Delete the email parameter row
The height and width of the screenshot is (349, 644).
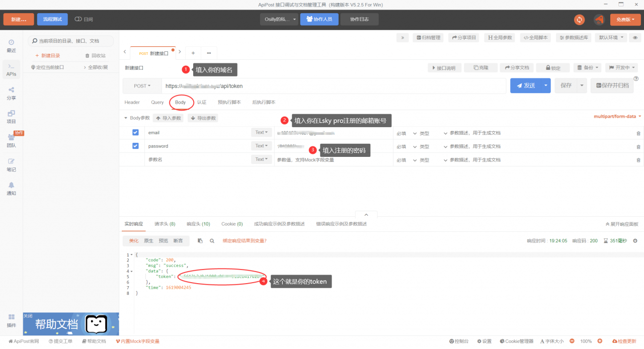(638, 133)
